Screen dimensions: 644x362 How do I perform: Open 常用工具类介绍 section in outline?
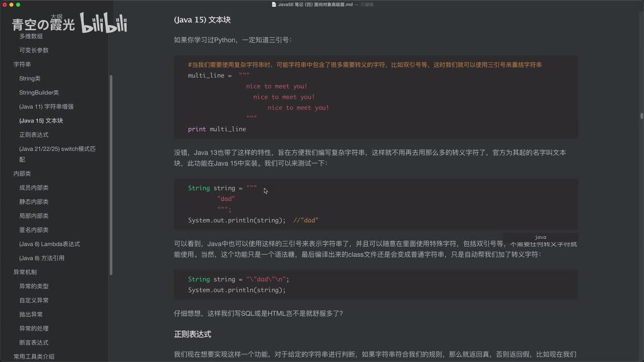point(34,356)
